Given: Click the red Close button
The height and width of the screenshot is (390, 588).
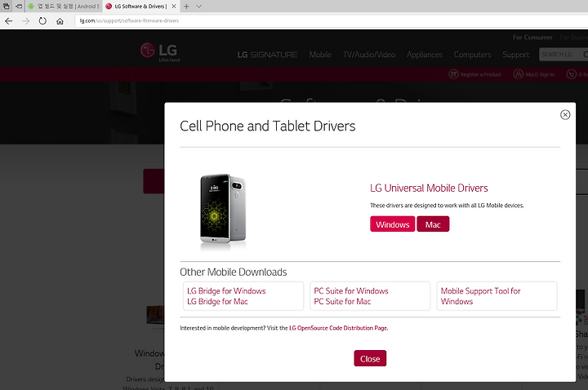Looking at the screenshot, I should (370, 358).
